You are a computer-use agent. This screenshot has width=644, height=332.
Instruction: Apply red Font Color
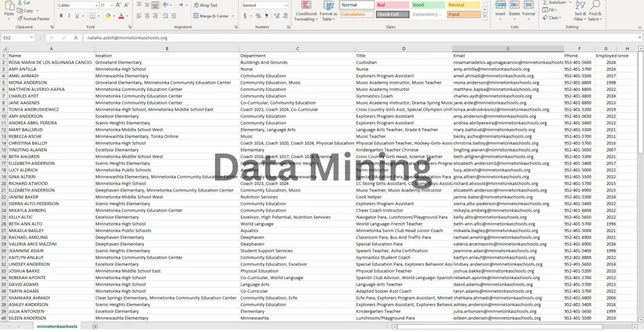(x=121, y=16)
